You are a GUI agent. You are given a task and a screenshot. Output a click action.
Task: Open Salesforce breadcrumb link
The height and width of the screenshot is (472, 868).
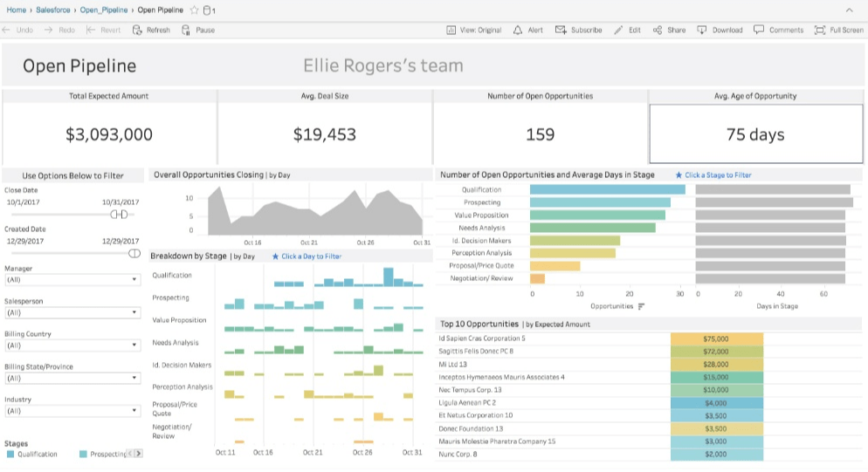coord(54,10)
